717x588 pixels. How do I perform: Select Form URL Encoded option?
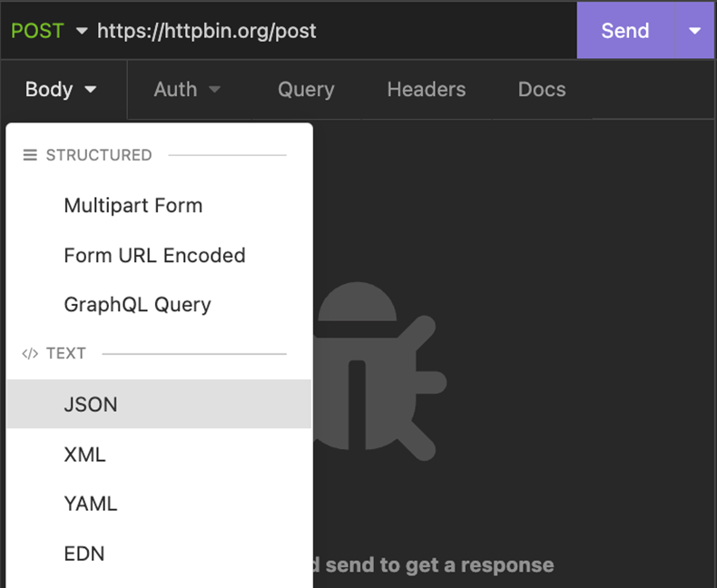tap(154, 255)
